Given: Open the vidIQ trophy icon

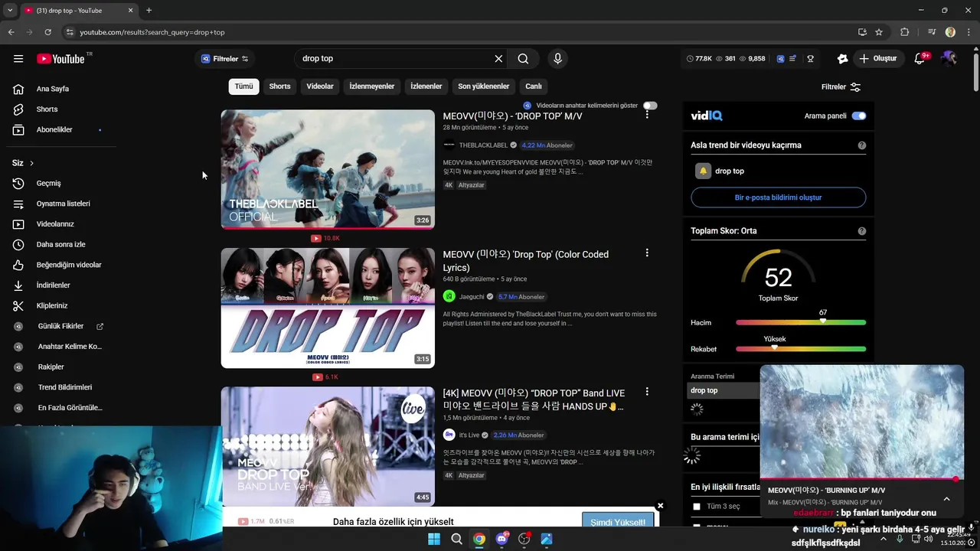Looking at the screenshot, I should [810, 58].
